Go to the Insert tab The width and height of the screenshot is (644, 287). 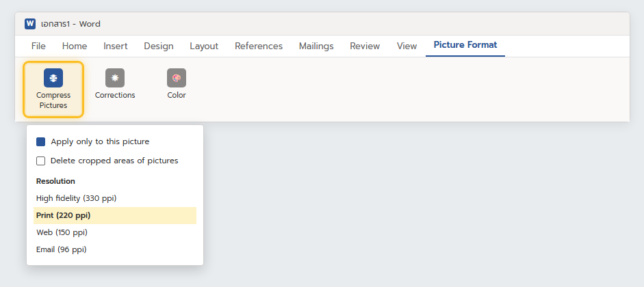pyautogui.click(x=116, y=46)
